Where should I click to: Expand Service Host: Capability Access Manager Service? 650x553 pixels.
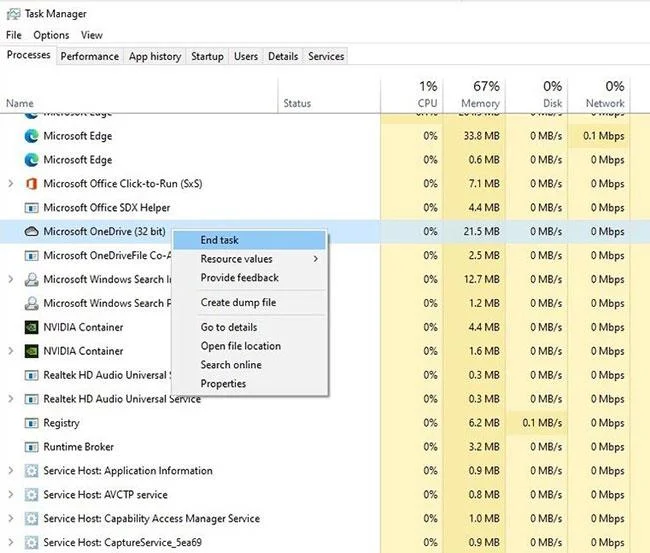(11, 519)
